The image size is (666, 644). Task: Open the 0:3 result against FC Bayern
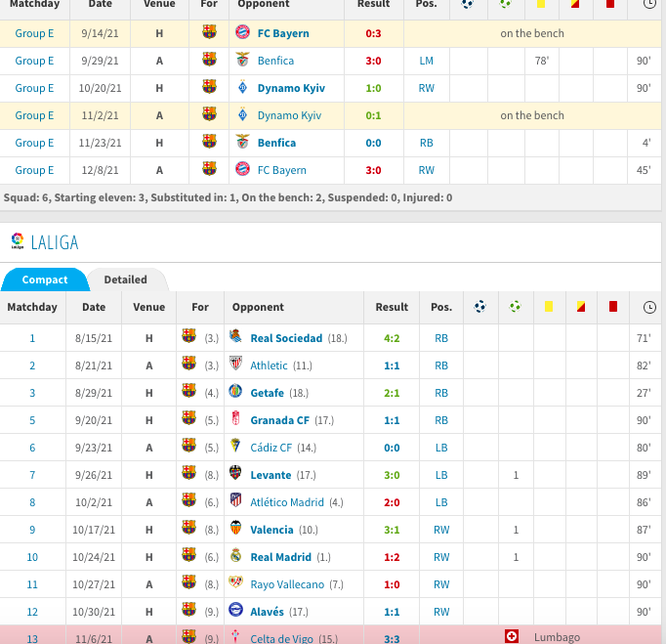(x=373, y=33)
